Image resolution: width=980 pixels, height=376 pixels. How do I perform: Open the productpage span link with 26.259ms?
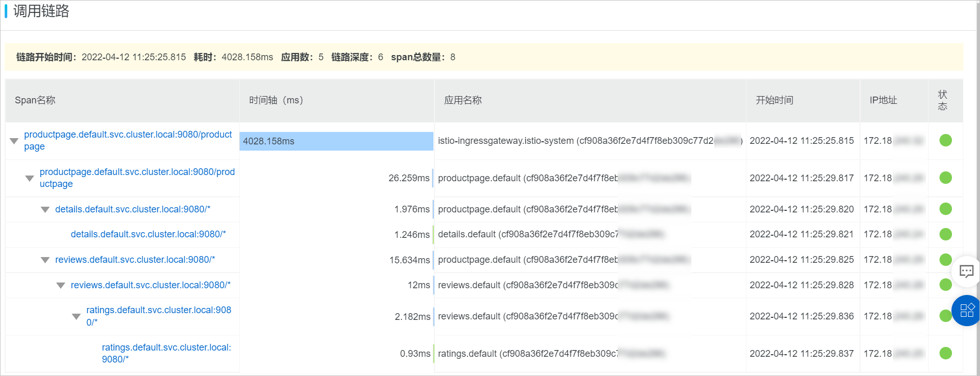(x=137, y=178)
